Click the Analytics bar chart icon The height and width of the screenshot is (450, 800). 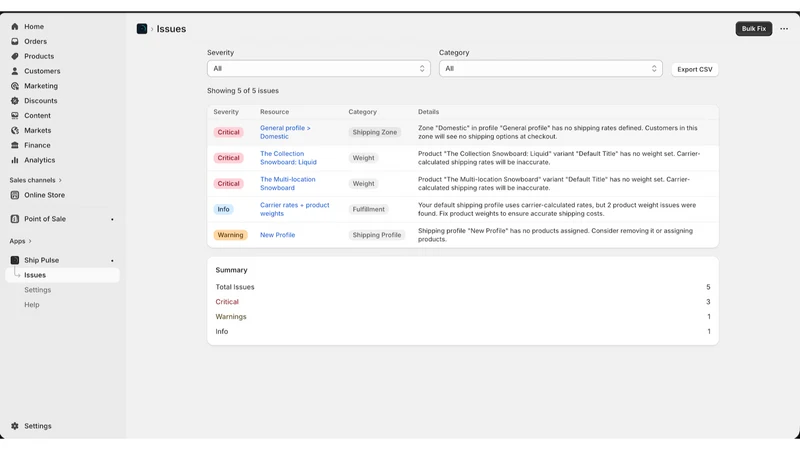point(15,160)
